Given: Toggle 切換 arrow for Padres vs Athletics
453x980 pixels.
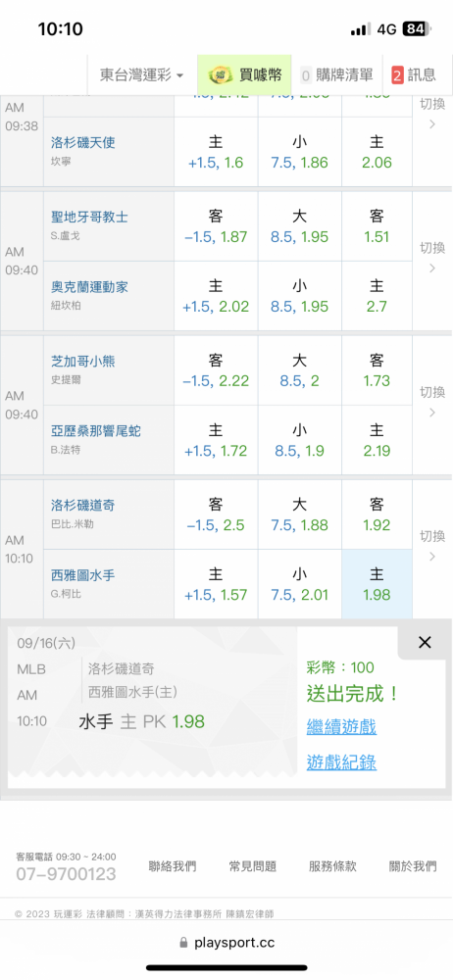Looking at the screenshot, I should [432, 258].
